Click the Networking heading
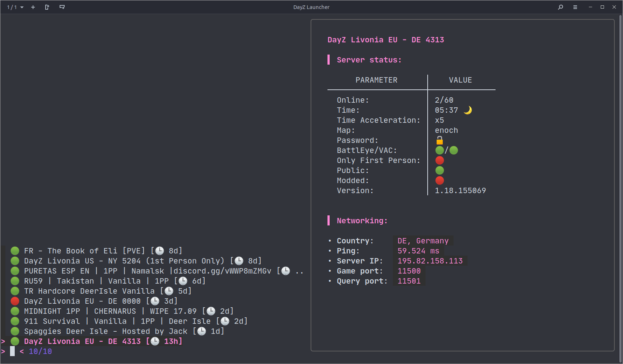Screen dimensions: 623x364 point(362,221)
